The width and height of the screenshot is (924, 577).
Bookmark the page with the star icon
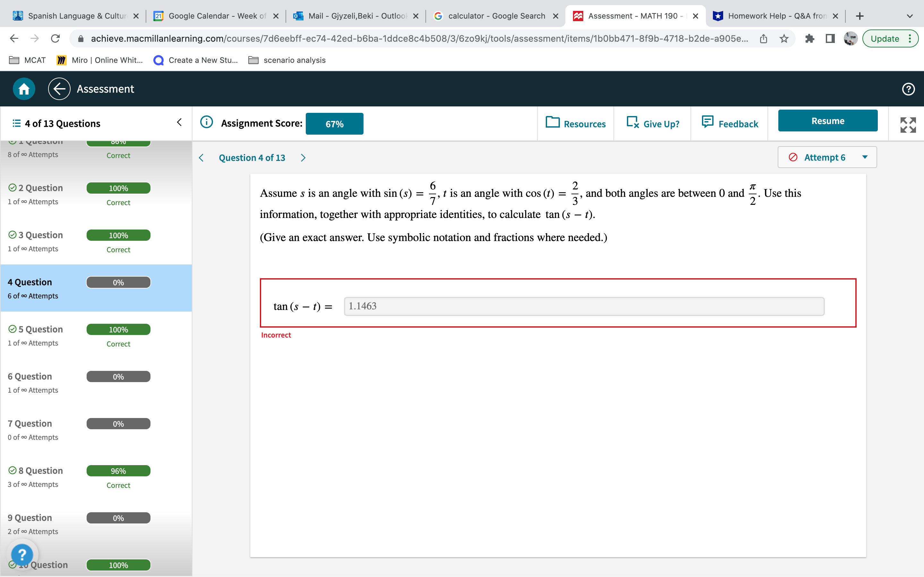tap(783, 38)
